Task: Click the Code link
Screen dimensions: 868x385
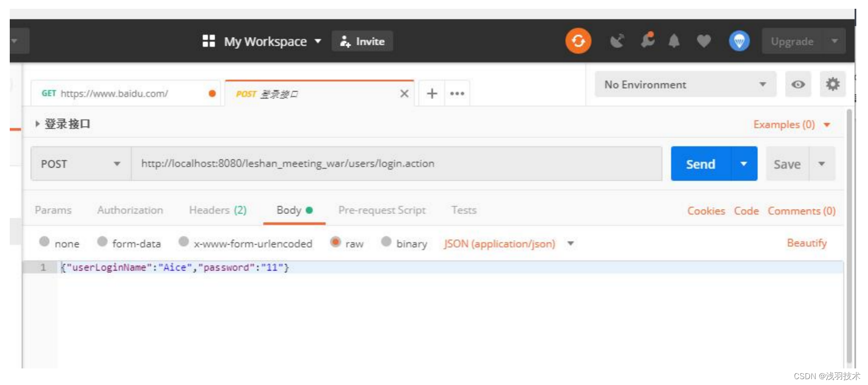Action: pyautogui.click(x=747, y=211)
